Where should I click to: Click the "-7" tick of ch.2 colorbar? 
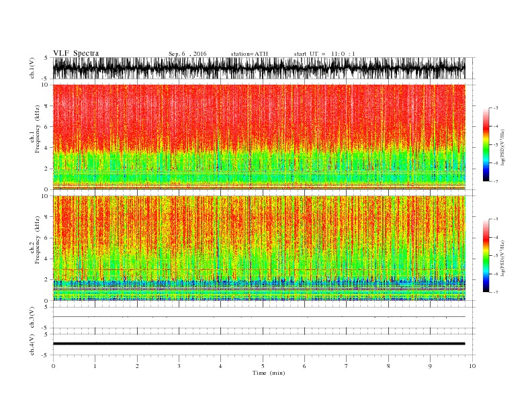point(496,292)
